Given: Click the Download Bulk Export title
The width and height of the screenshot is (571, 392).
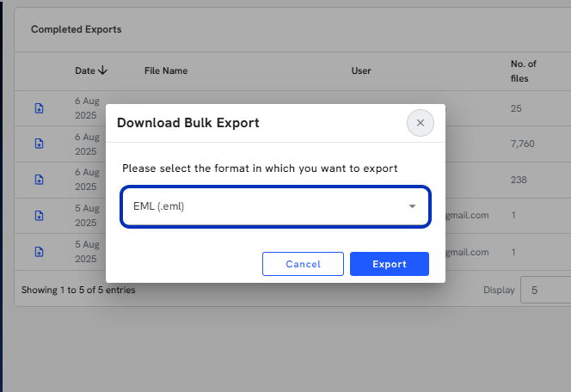Looking at the screenshot, I should tap(188, 123).
